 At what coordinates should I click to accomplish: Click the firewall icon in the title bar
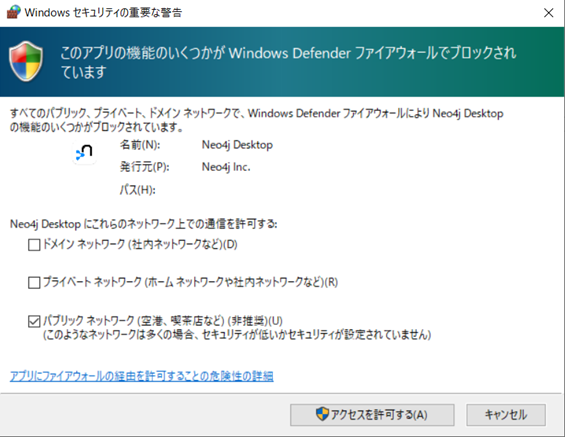tap(13, 12)
